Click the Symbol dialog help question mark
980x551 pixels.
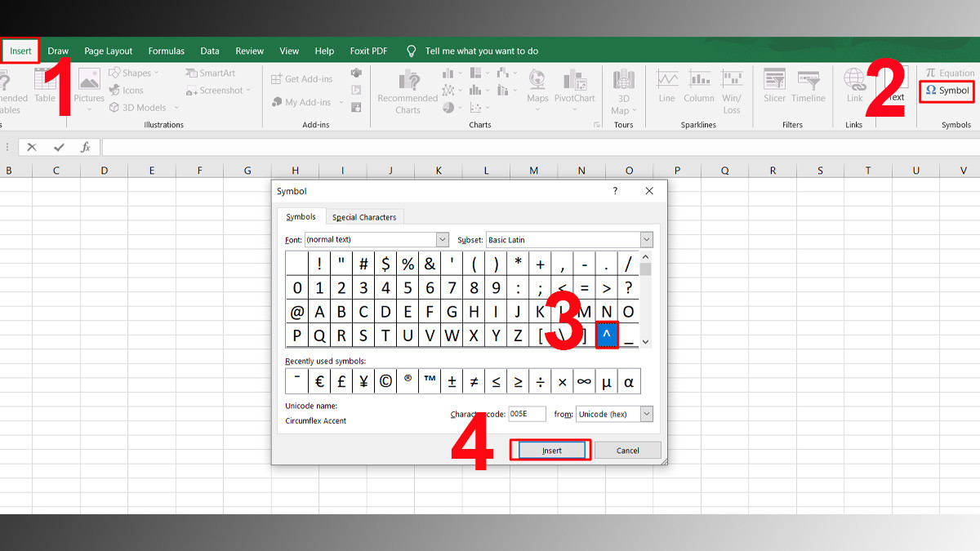(616, 191)
